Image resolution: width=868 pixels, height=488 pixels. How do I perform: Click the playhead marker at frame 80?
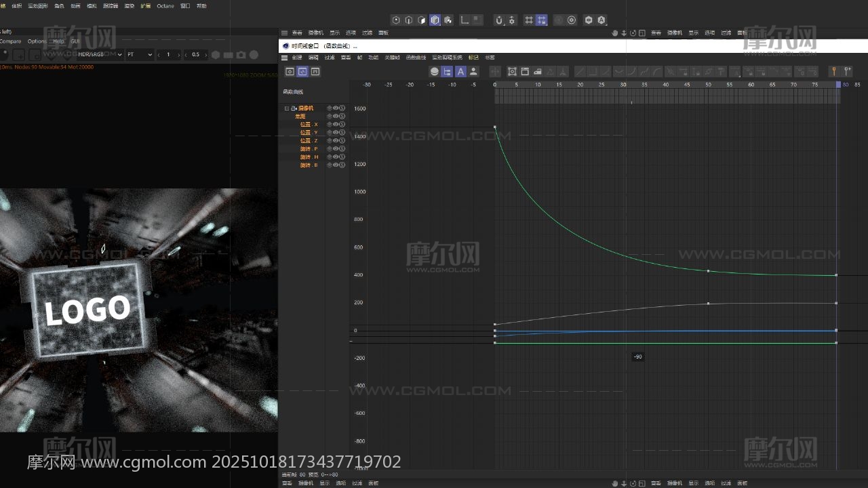838,85
